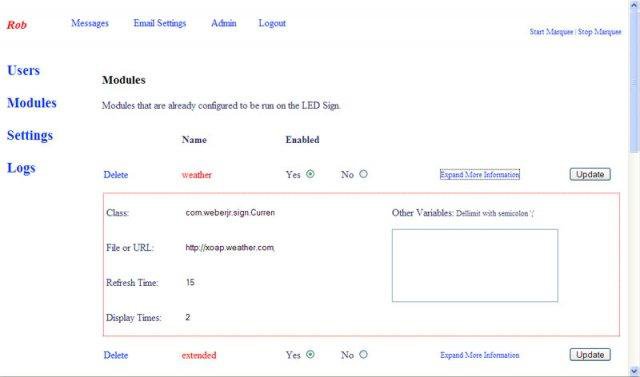Open the Messages menu item
Image resolution: width=640 pixels, height=377 pixels.
90,23
